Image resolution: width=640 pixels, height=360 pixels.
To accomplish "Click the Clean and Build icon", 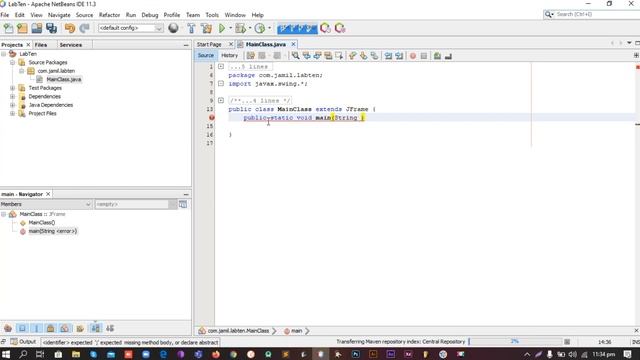I will (x=207, y=28).
